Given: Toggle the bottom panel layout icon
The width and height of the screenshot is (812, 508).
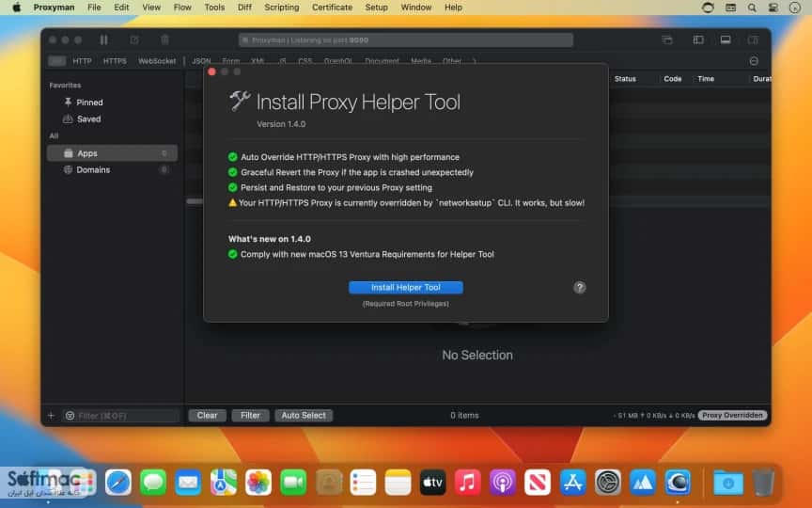Looking at the screenshot, I should 726,40.
